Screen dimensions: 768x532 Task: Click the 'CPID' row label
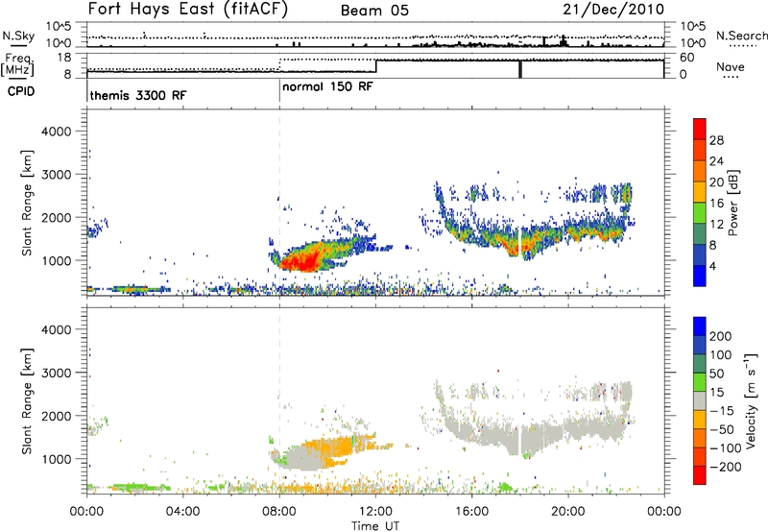[x=21, y=91]
